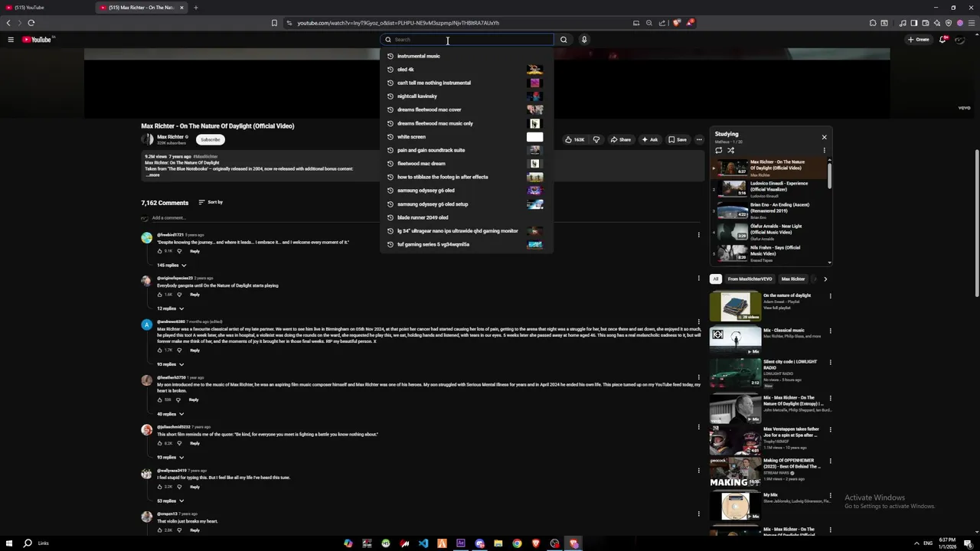Switch to the first YouTube tab

coord(47,8)
